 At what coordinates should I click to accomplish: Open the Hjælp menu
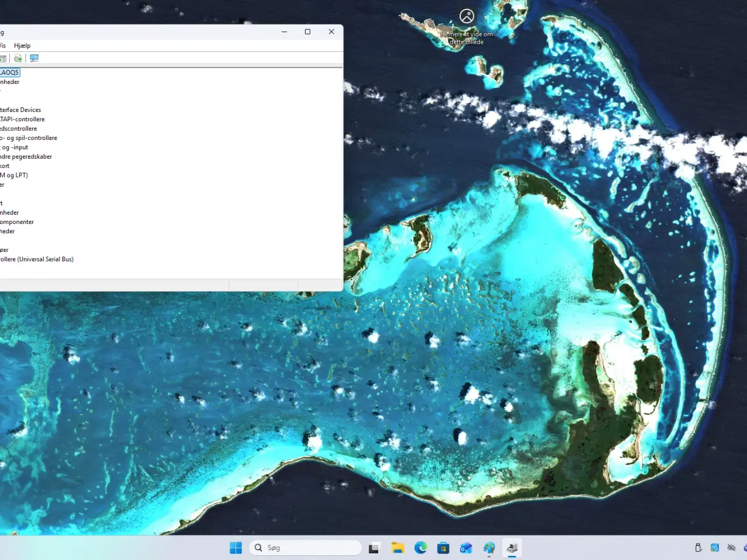22,45
